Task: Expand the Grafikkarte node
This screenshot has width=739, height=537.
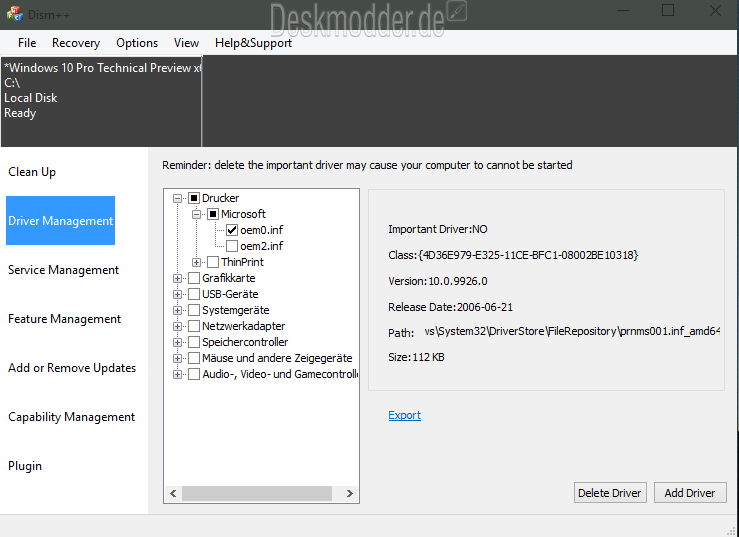Action: 177,279
